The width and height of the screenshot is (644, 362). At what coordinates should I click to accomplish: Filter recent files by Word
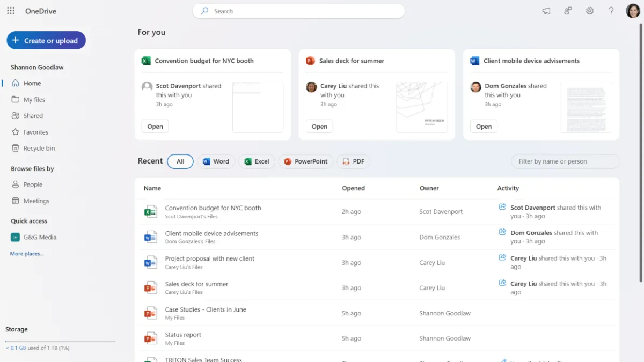click(216, 161)
